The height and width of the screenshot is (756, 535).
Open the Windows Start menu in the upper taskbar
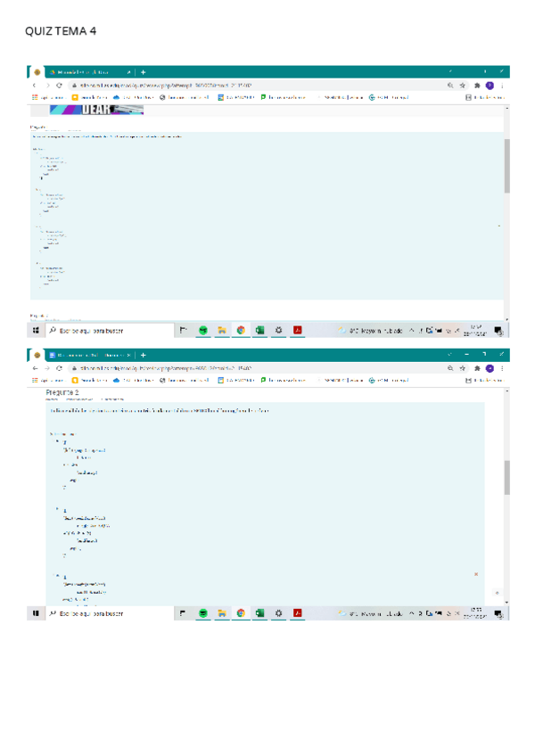click(x=36, y=330)
